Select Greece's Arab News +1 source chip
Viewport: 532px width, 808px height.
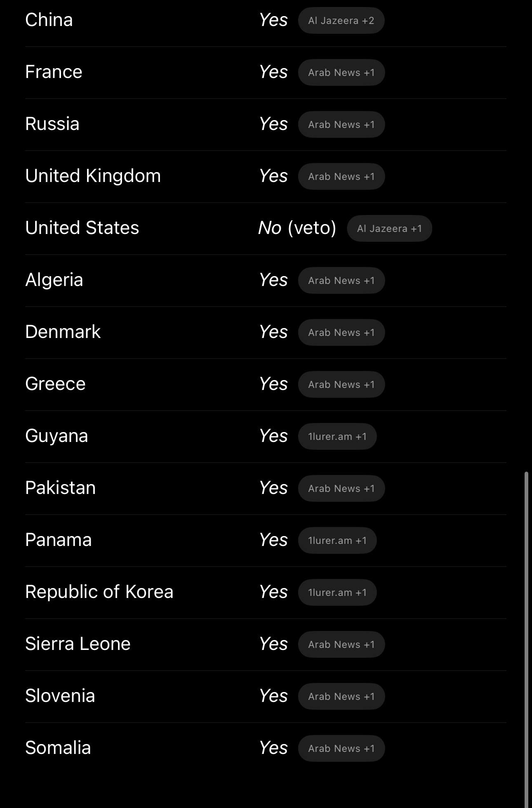point(341,385)
